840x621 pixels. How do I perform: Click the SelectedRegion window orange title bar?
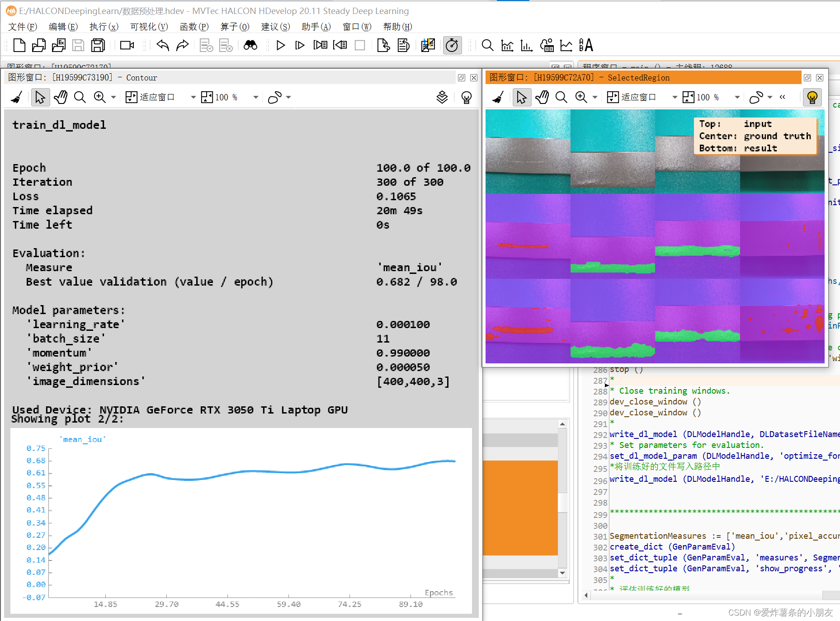643,78
